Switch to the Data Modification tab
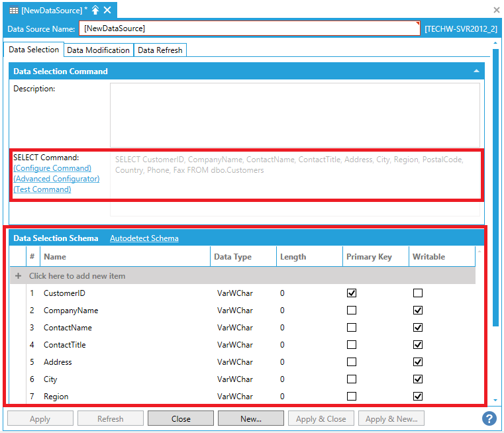This screenshot has height=433, width=504. click(x=98, y=50)
